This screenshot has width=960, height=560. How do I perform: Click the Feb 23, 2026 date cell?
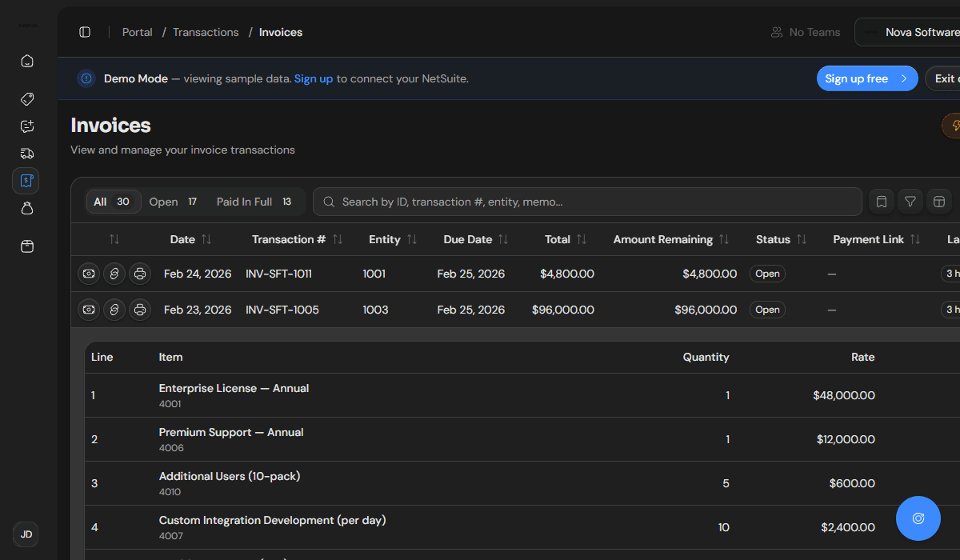pyautogui.click(x=198, y=310)
